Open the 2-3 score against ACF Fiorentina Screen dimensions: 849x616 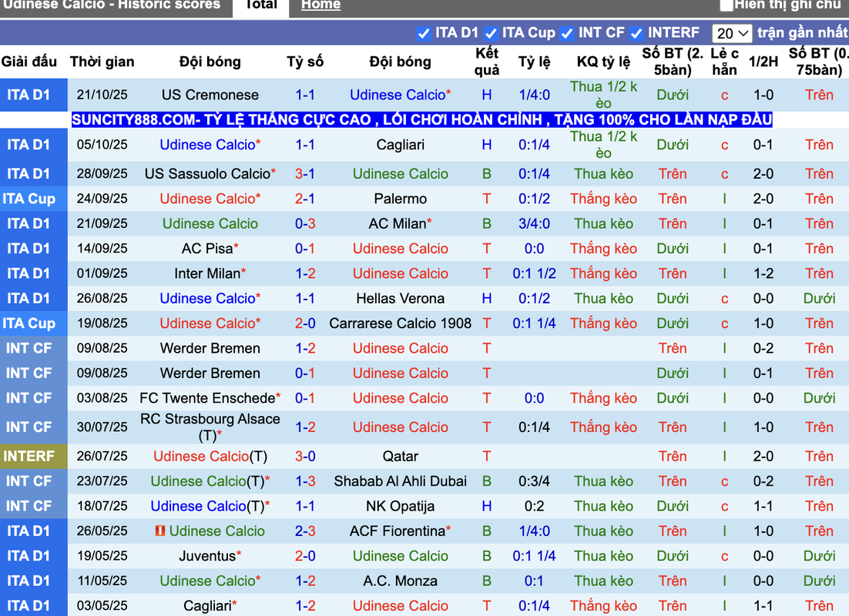tap(305, 531)
